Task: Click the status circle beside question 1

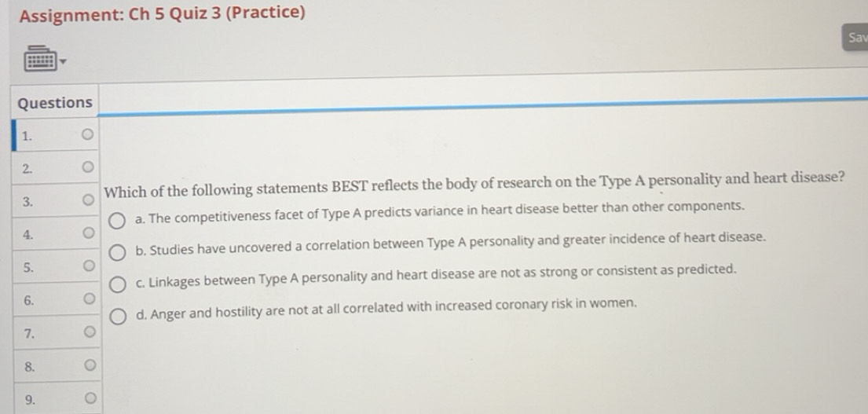Action: pos(88,135)
